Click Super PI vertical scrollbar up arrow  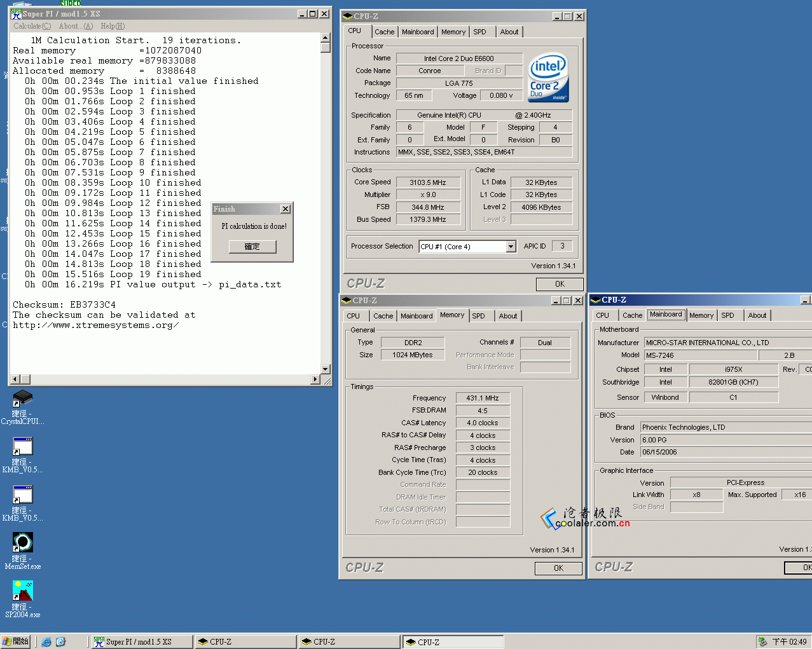pos(326,38)
